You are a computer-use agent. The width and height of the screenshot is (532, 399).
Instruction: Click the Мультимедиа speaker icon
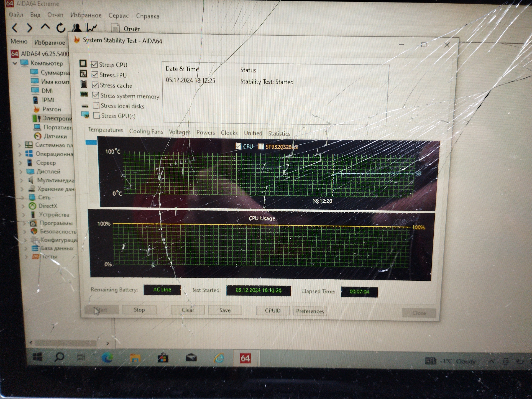click(31, 180)
